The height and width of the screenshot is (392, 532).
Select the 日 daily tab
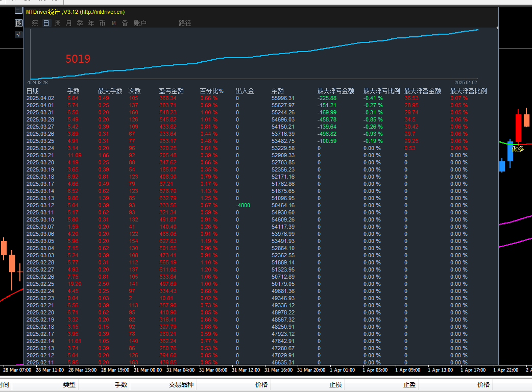(x=46, y=23)
